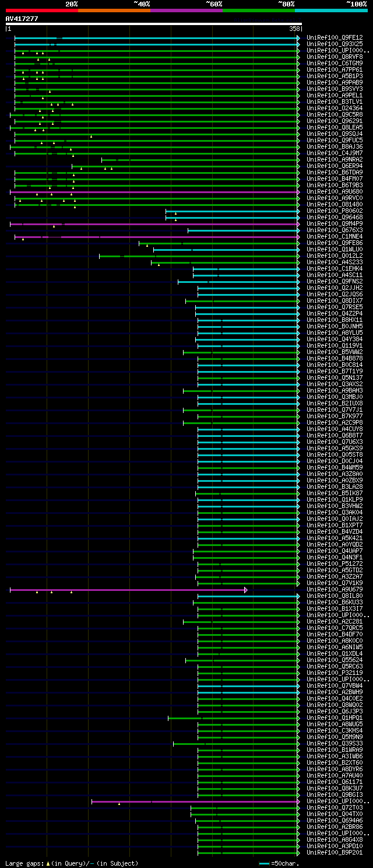Select label UniRef100_A9BAH3
Screen dimensions: 373x868
[335, 390]
